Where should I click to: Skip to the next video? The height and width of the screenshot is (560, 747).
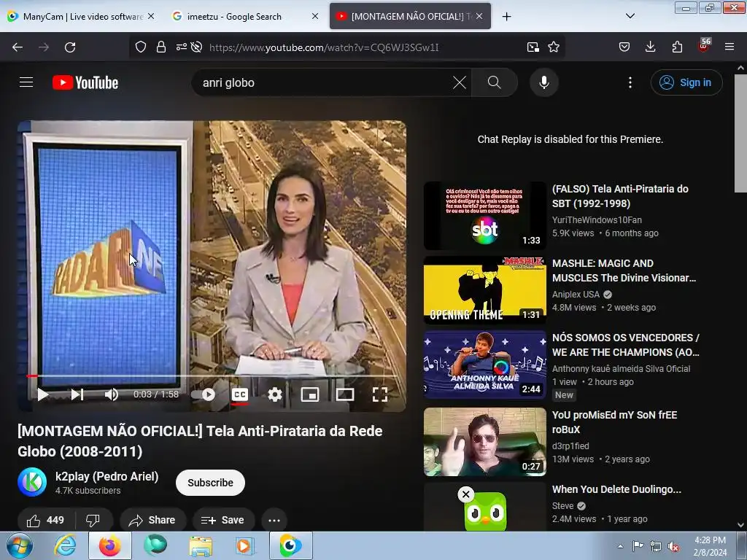pyautogui.click(x=77, y=394)
